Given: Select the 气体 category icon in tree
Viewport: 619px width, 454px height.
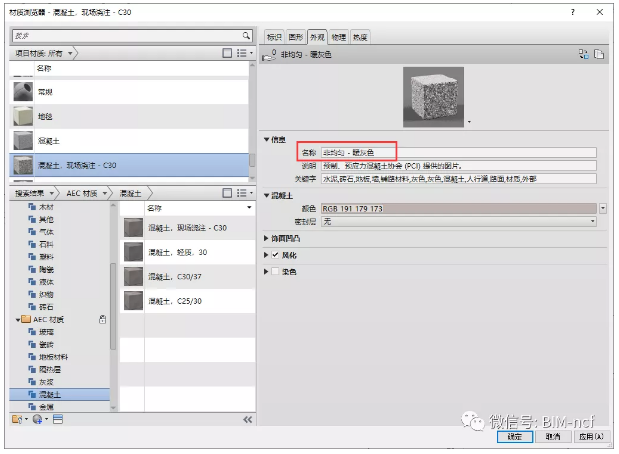Looking at the screenshot, I should (x=32, y=232).
